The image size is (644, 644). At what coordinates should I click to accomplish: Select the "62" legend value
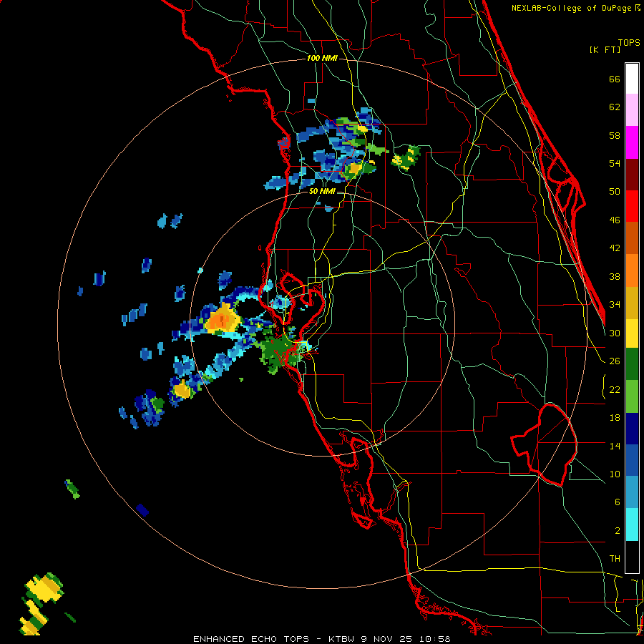coord(615,107)
